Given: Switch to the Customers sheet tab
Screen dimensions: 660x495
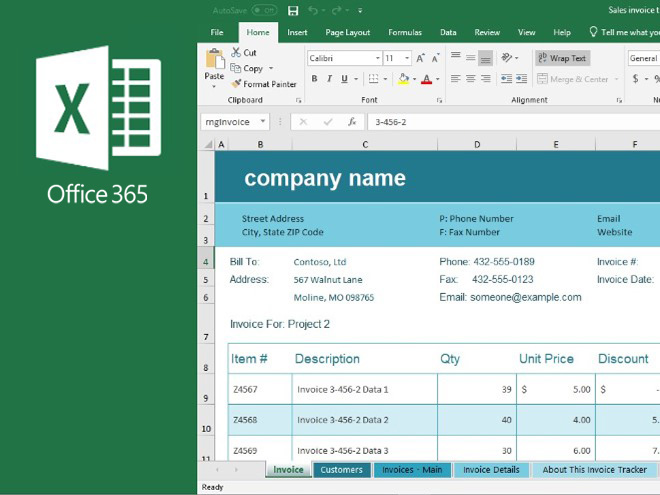Looking at the screenshot, I should 341,470.
